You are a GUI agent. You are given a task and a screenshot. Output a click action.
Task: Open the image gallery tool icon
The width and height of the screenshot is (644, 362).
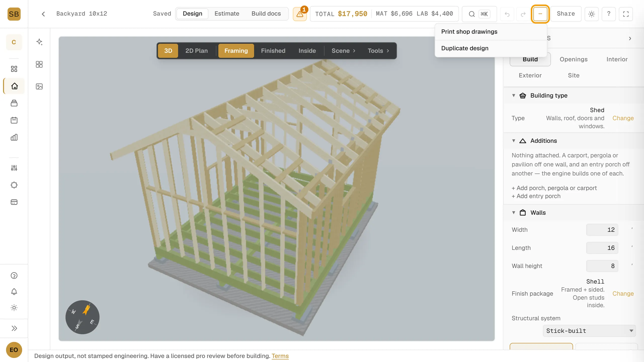tap(39, 86)
